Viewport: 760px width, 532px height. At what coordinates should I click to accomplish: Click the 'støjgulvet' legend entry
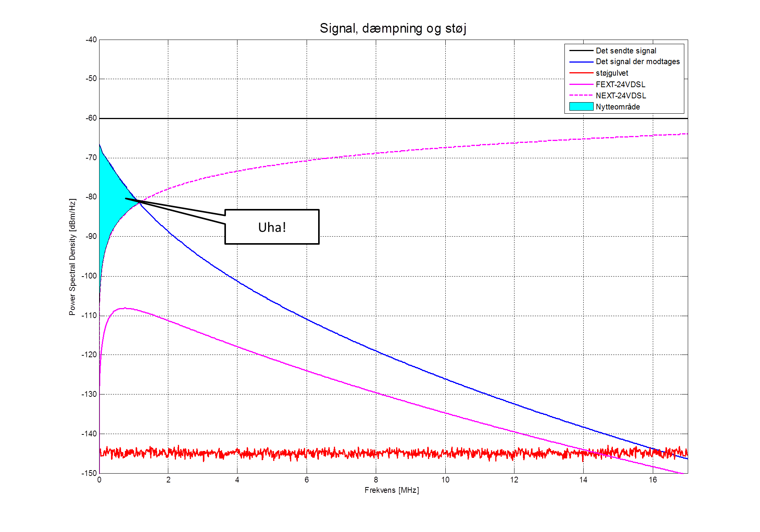612,73
